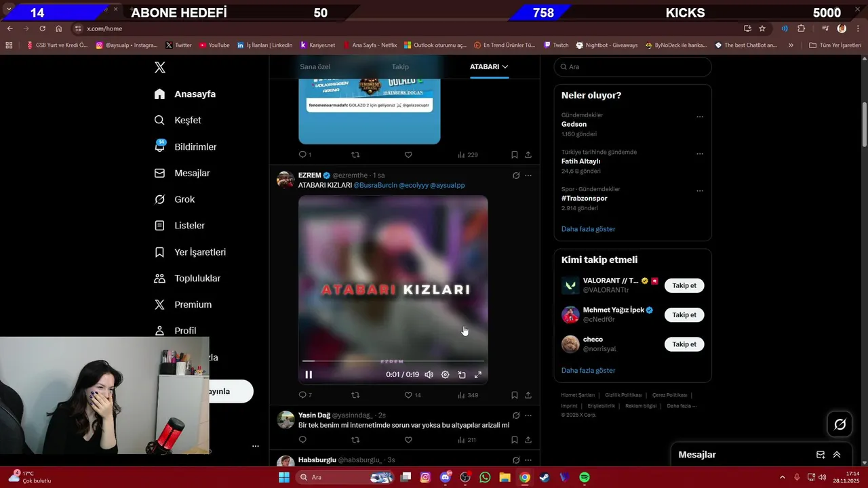View analytics of EZREM post (349)
868x488 pixels.
coord(468,394)
